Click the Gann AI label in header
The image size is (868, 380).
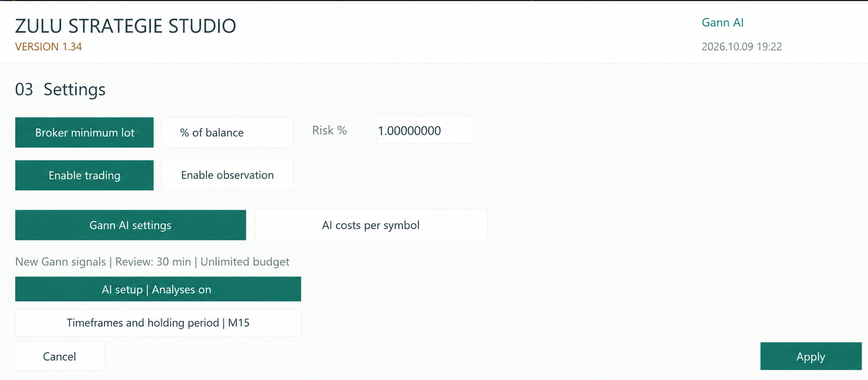click(x=722, y=22)
